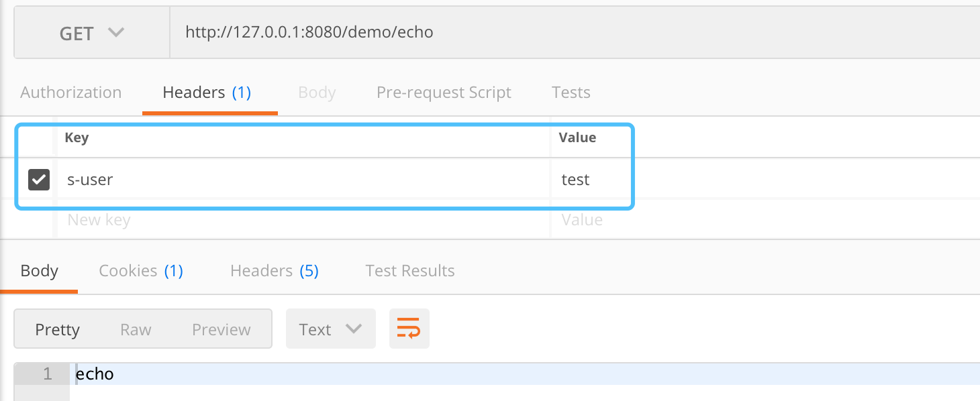Open the Headers (5) response tab
The width and height of the screenshot is (980, 401).
(274, 270)
